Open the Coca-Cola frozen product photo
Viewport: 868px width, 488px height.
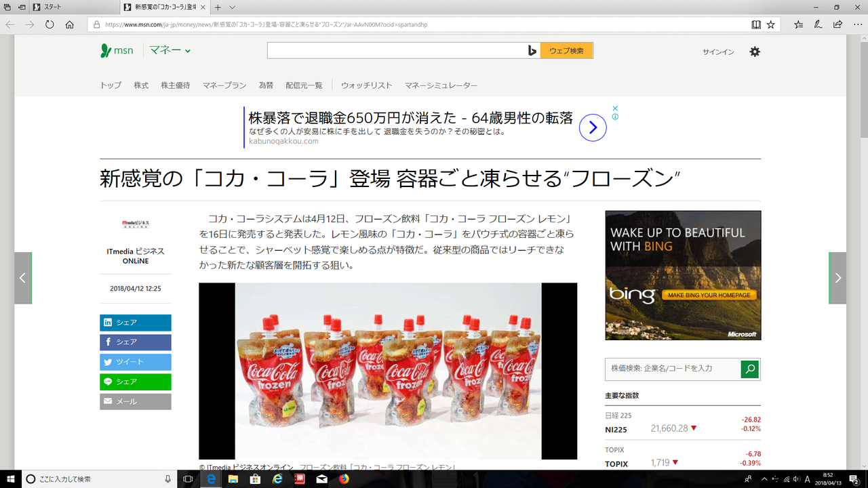388,371
